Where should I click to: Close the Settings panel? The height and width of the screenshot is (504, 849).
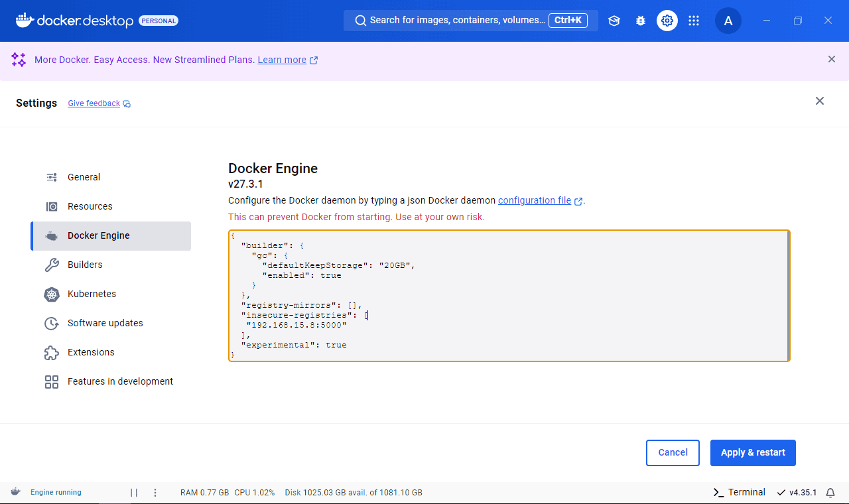820,101
